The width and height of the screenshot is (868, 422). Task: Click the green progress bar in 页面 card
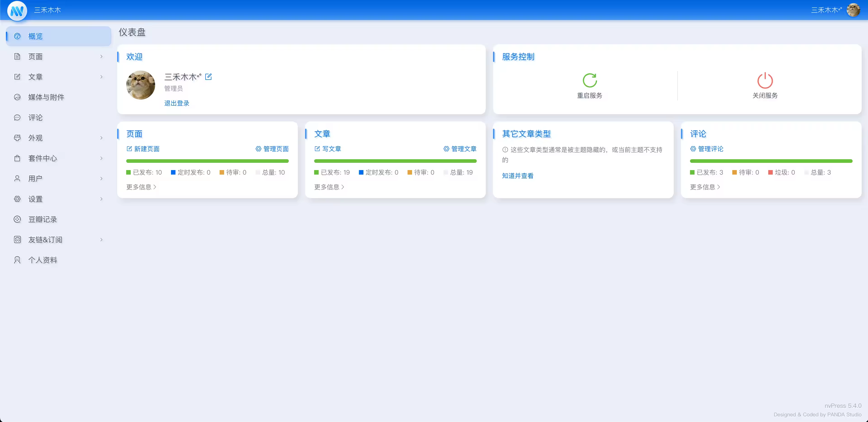pyautogui.click(x=207, y=161)
